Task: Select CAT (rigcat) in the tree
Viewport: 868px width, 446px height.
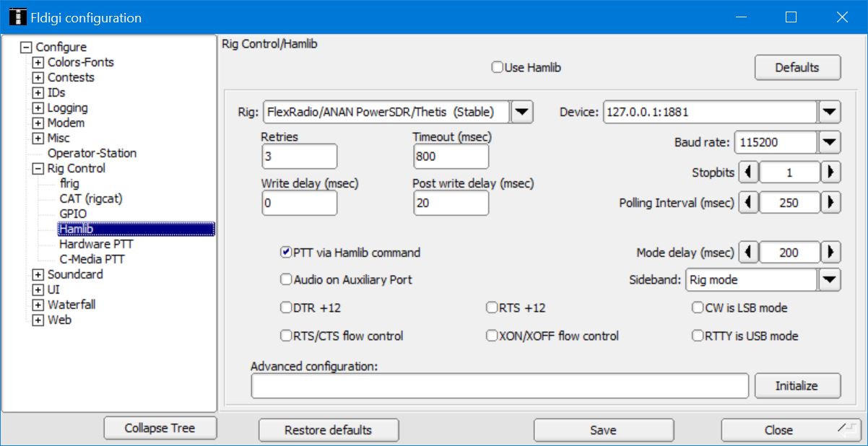Action: [86, 198]
